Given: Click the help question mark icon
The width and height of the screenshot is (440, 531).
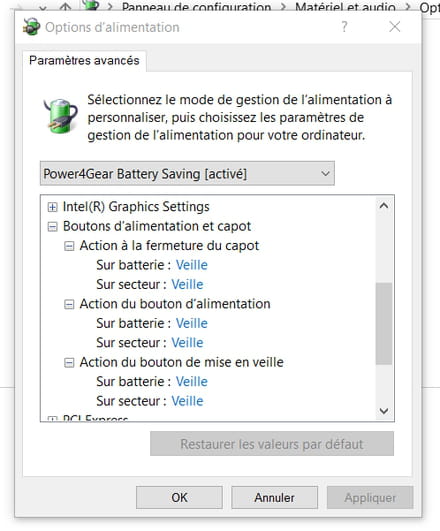Looking at the screenshot, I should (x=344, y=27).
